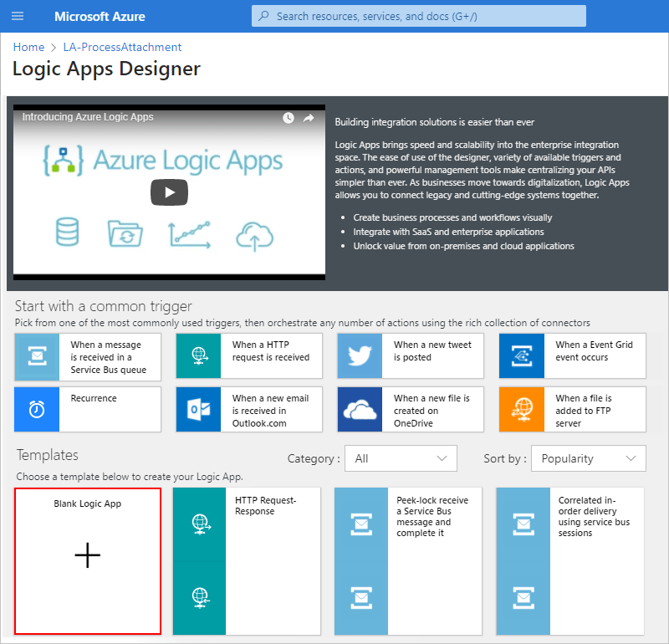
Task: Open the Category filter dropdown
Action: click(x=401, y=458)
